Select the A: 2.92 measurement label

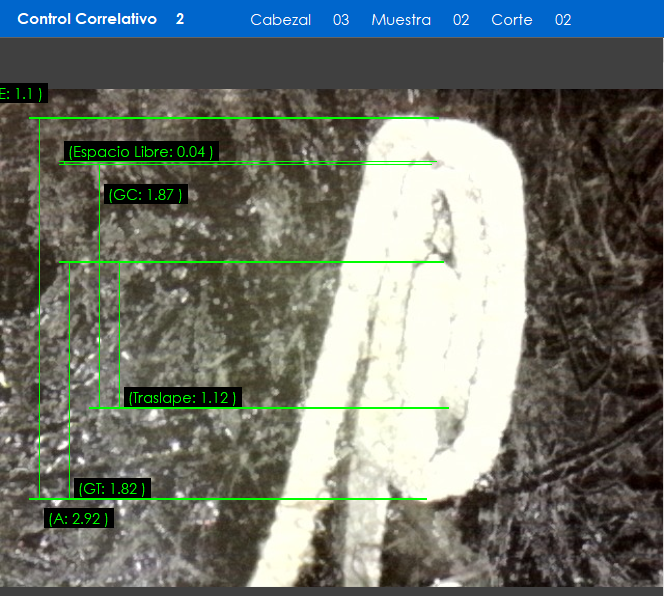point(78,519)
